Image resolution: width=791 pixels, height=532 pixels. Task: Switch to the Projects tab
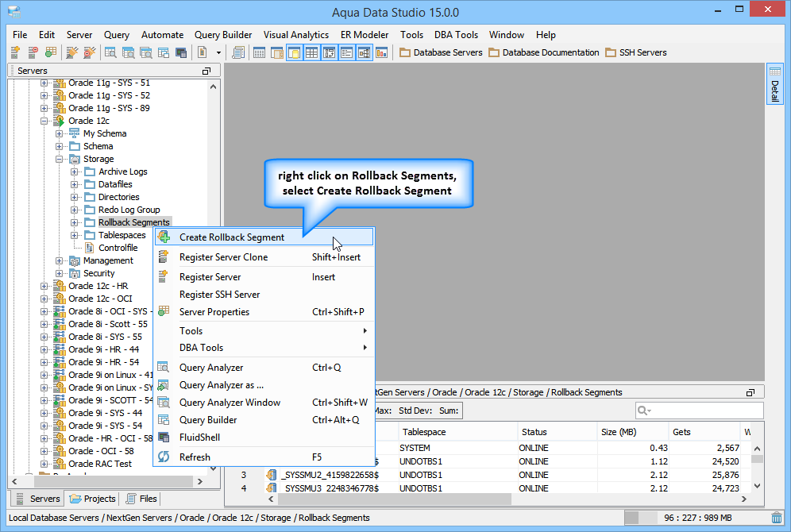[x=92, y=498]
